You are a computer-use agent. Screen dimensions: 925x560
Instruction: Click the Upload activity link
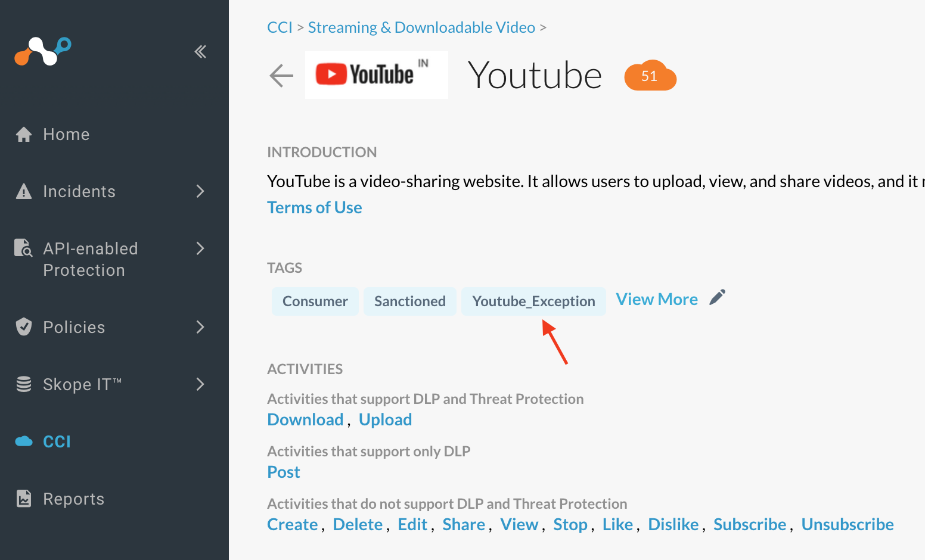click(385, 419)
